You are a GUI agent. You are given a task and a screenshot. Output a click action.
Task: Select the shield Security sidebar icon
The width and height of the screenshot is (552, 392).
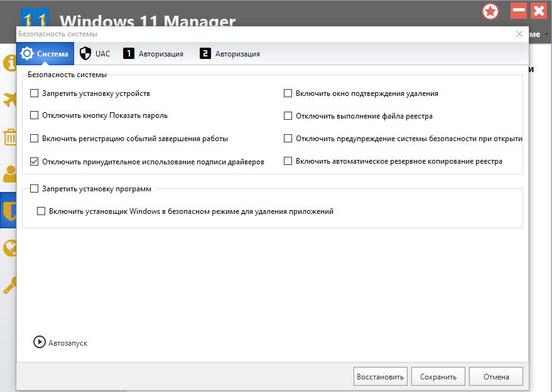(x=9, y=210)
